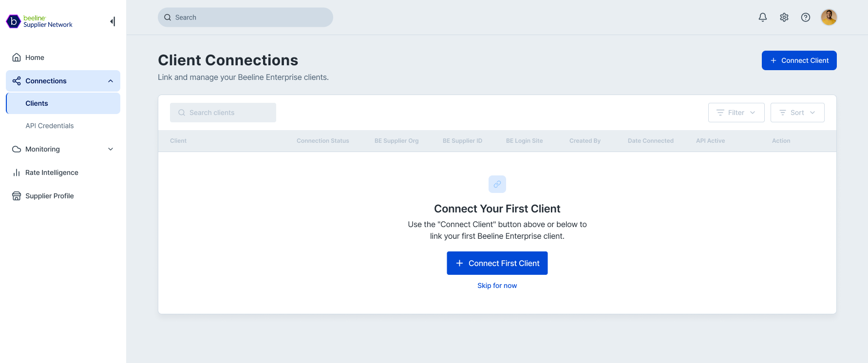This screenshot has width=868, height=363.
Task: Focus the Search clients field
Action: (x=223, y=113)
